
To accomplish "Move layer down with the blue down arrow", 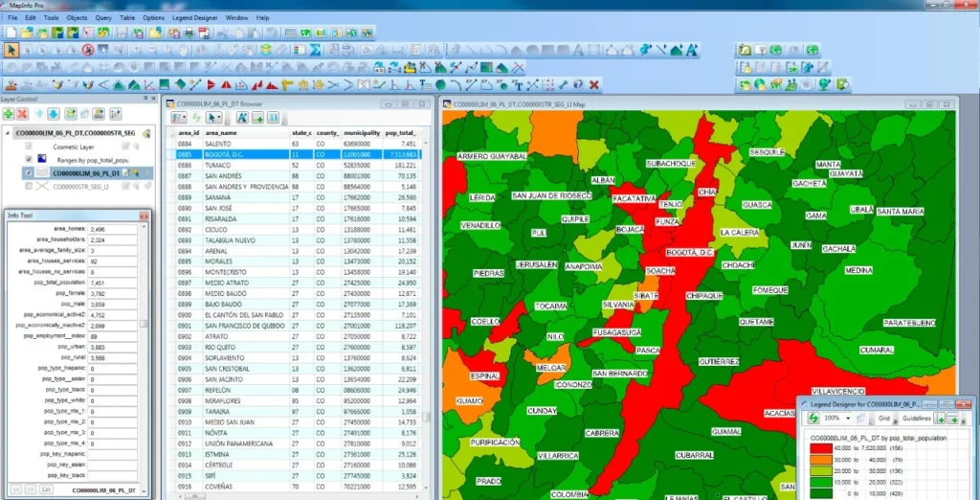I will [54, 114].
